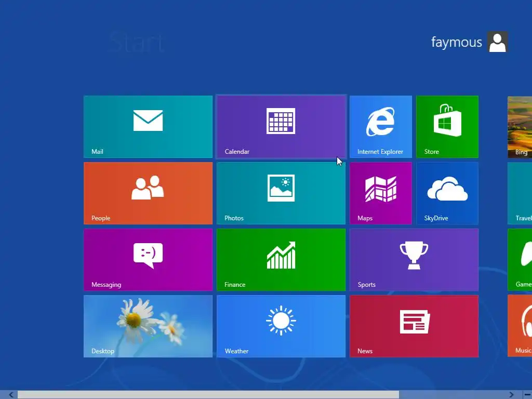Click the faymous user account picture
This screenshot has width=532, height=399.
pyautogui.click(x=497, y=42)
